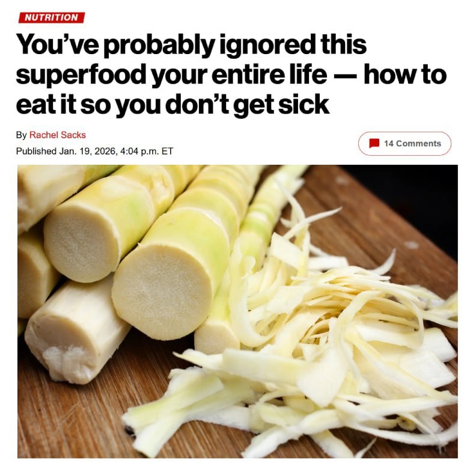Click the '14 Comments' text label

tap(412, 143)
